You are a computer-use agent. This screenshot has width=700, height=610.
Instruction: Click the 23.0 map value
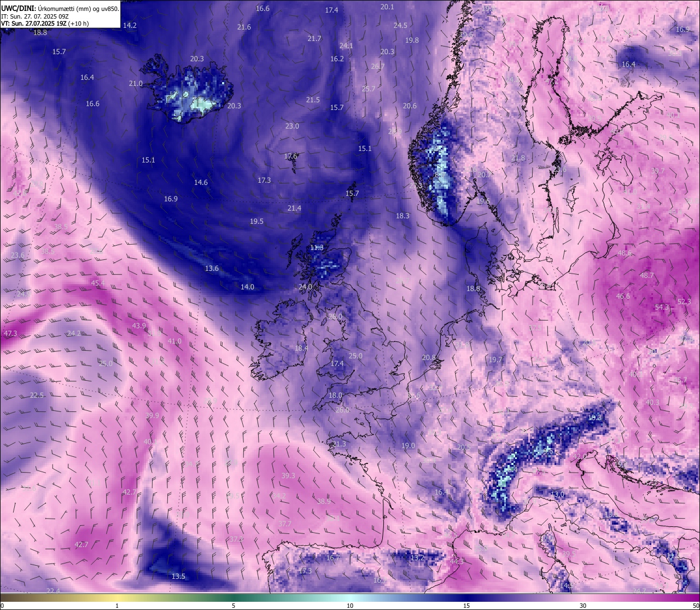click(292, 126)
